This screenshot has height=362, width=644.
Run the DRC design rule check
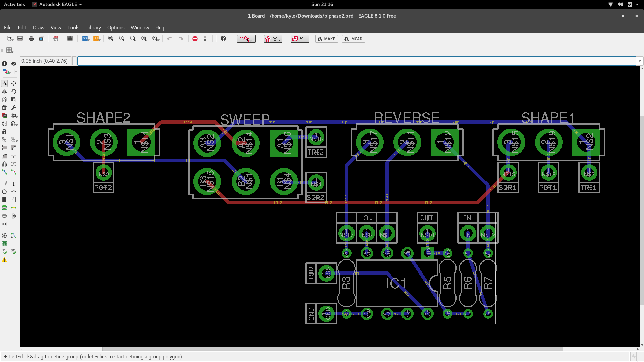[13, 252]
